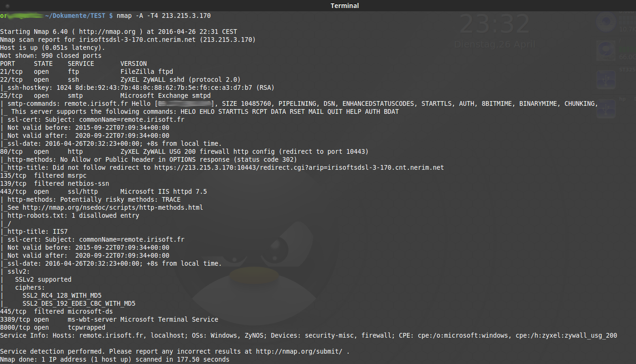
Task: Click the ~/Dokumente/TEST prompt path
Action: [75, 16]
